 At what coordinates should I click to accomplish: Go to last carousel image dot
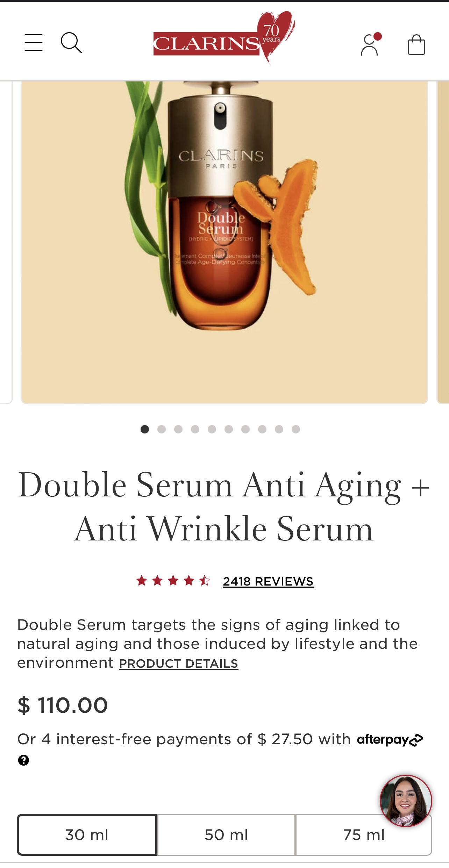click(296, 429)
